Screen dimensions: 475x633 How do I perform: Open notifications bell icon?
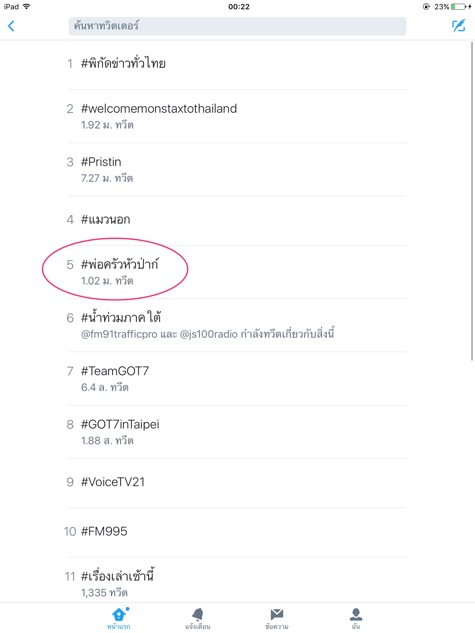click(x=197, y=615)
